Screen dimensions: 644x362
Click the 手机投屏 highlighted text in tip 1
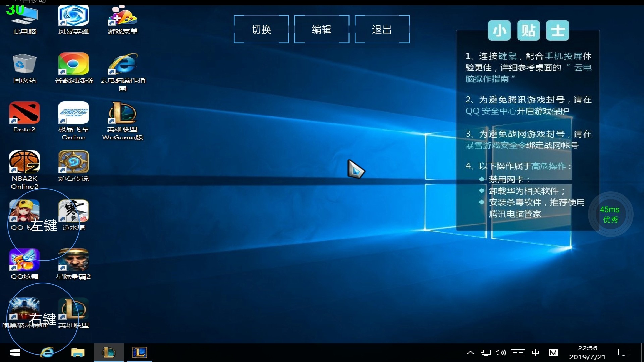coord(563,56)
